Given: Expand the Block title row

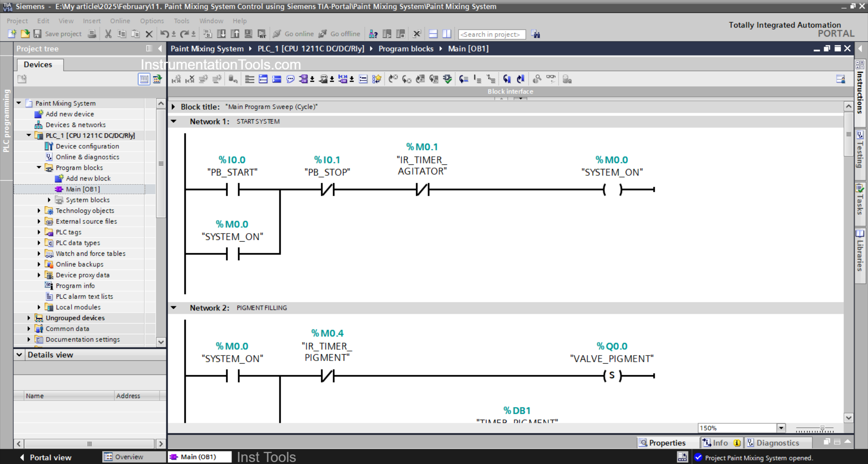Looking at the screenshot, I should (174, 107).
